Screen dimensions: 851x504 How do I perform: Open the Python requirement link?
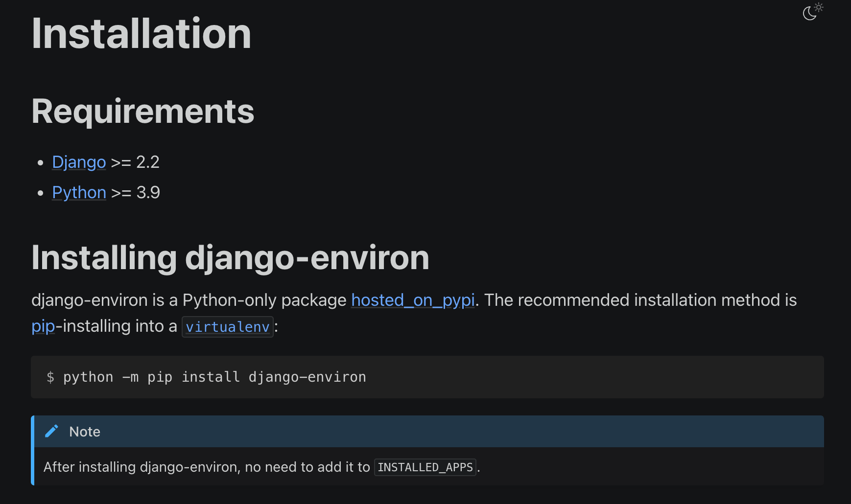point(79,192)
